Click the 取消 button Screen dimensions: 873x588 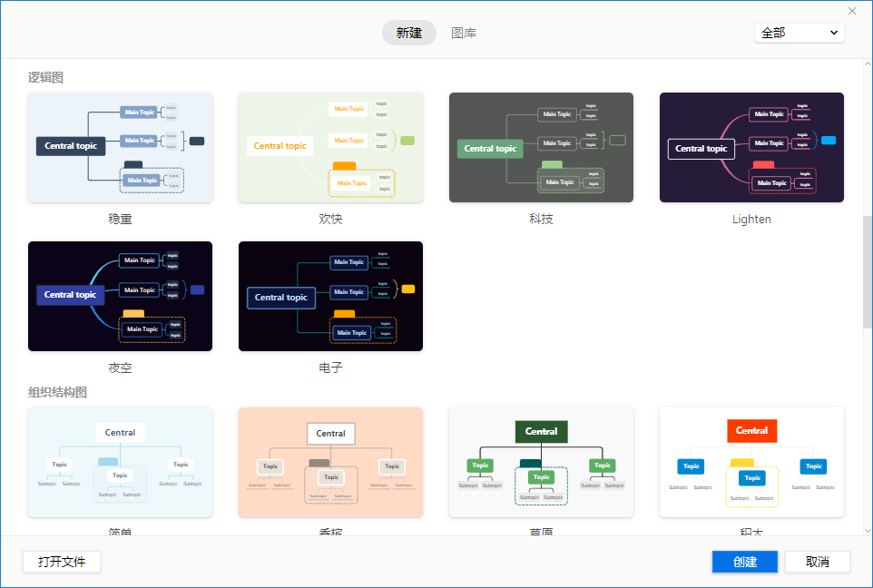pyautogui.click(x=818, y=562)
